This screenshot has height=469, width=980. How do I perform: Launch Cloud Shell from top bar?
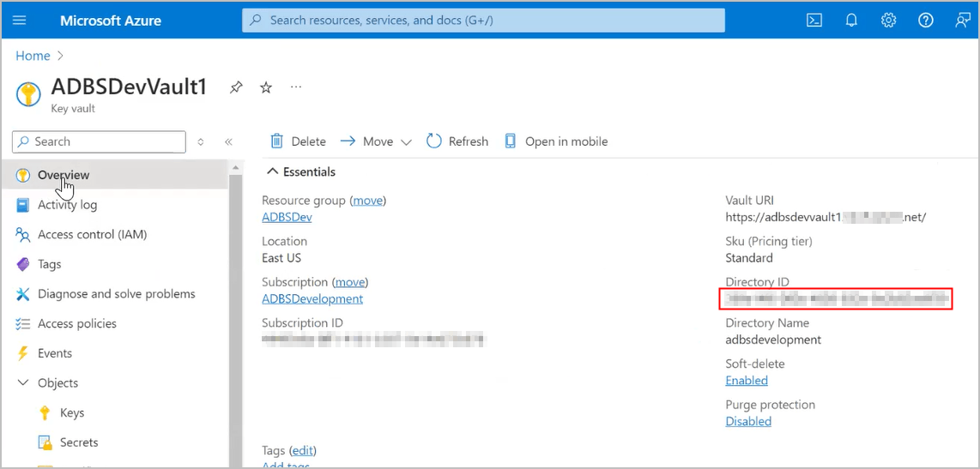coord(814,21)
